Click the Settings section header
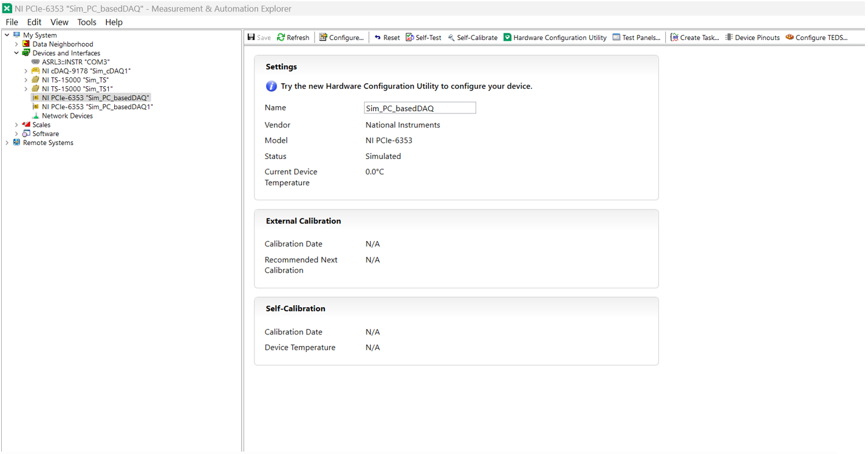 pos(281,67)
